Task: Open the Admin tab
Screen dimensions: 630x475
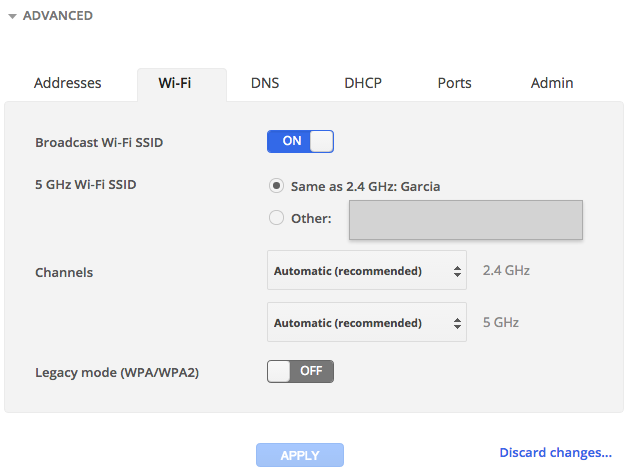Action: (x=552, y=83)
